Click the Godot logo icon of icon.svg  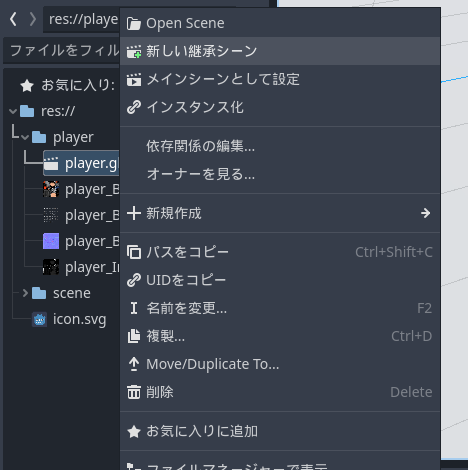tap(39, 319)
